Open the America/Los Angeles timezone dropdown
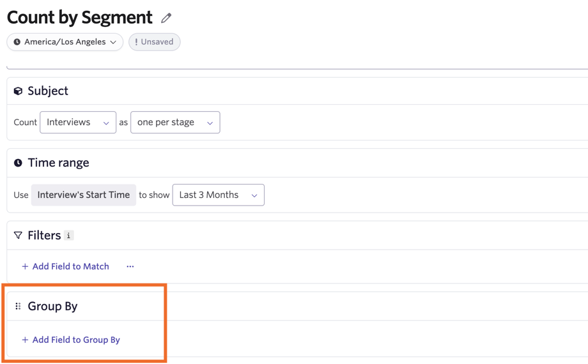Screen dimensions: 588x364 point(65,42)
